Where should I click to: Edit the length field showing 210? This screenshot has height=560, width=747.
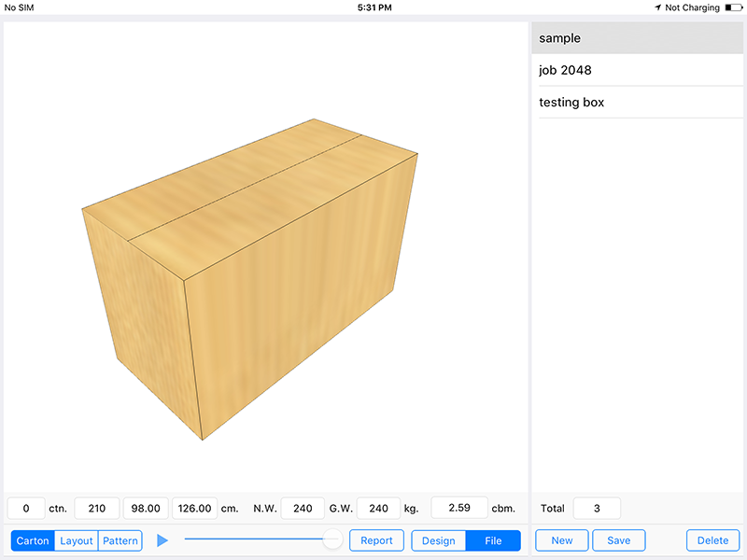pos(97,508)
